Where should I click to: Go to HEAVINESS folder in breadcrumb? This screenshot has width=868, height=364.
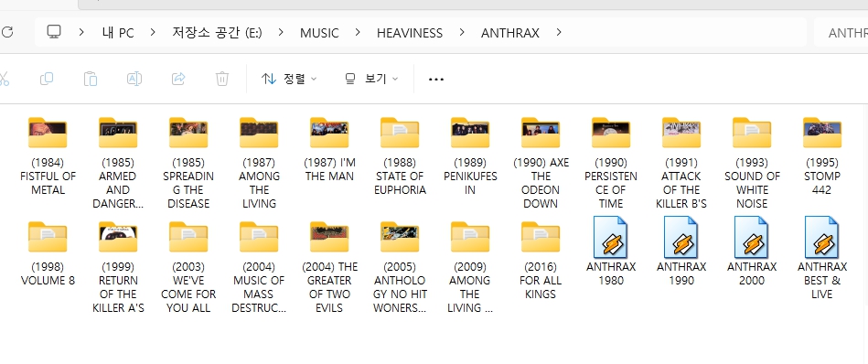pos(410,33)
